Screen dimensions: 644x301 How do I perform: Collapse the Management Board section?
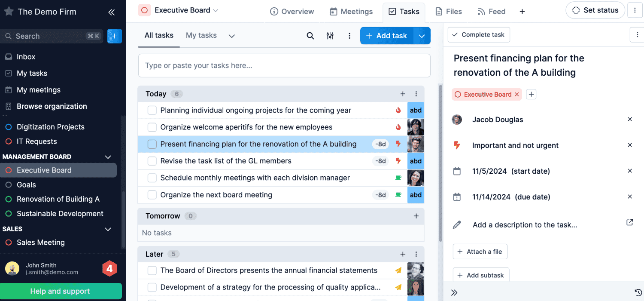(x=108, y=157)
